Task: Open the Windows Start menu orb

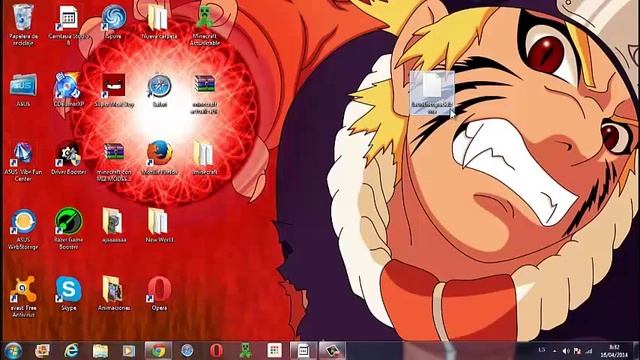Action: pyautogui.click(x=13, y=351)
